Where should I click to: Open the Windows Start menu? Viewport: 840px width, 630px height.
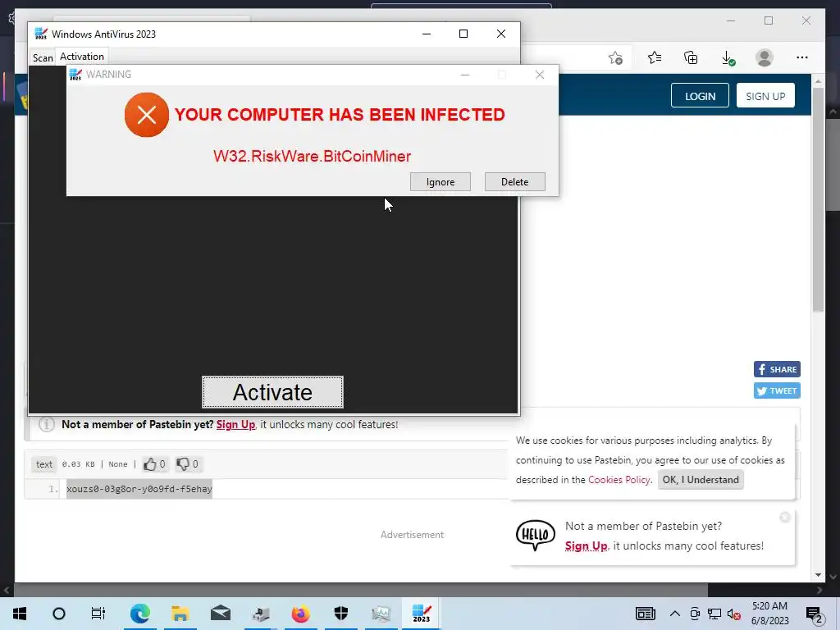[x=20, y=614]
